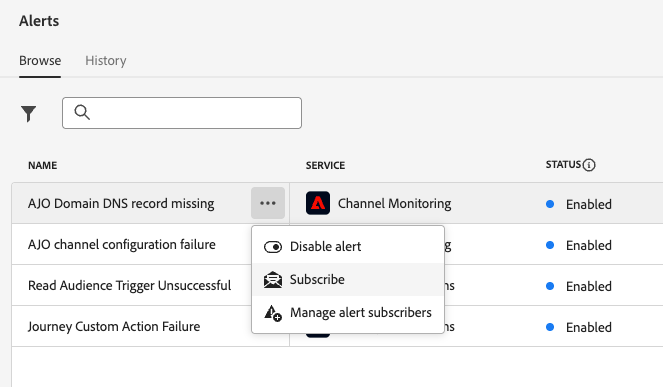Screen dimensions: 663x387
Task: Open the three-dots menu for AJO Domain DNS
Action: [x=268, y=203]
